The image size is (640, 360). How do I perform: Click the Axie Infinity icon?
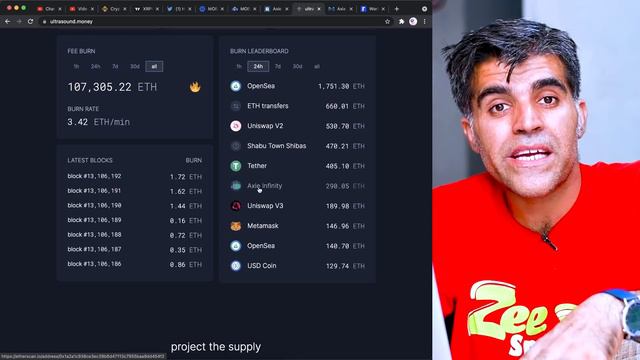pos(236,186)
